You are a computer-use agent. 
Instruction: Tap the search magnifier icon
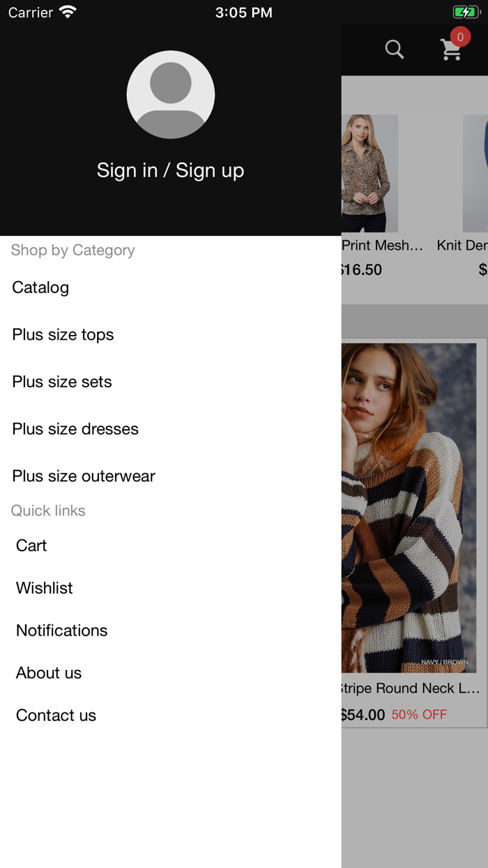395,50
